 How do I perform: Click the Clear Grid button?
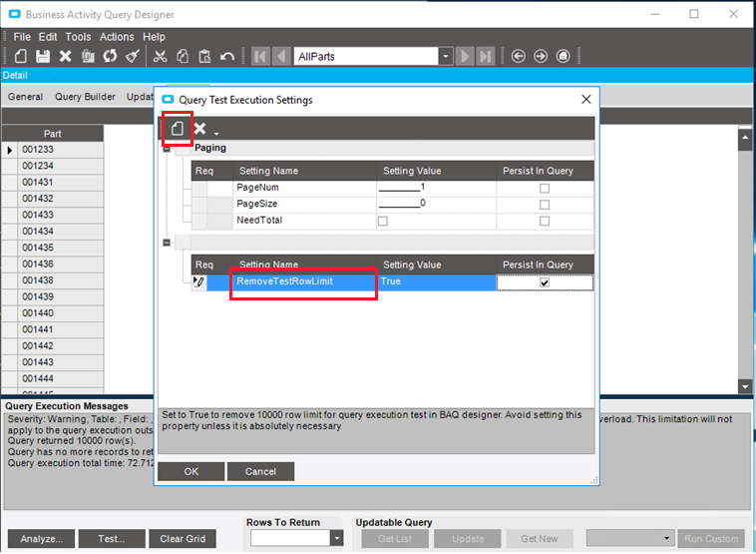click(x=183, y=539)
